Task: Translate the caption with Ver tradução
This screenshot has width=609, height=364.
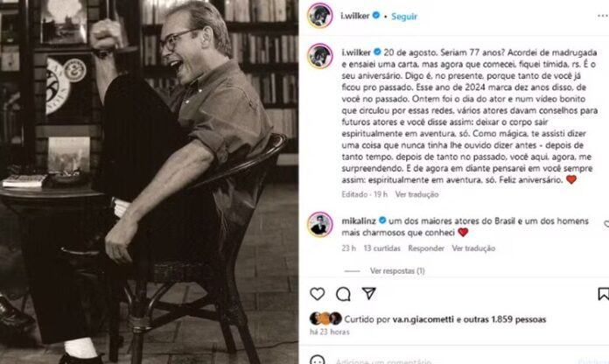Action: point(416,194)
